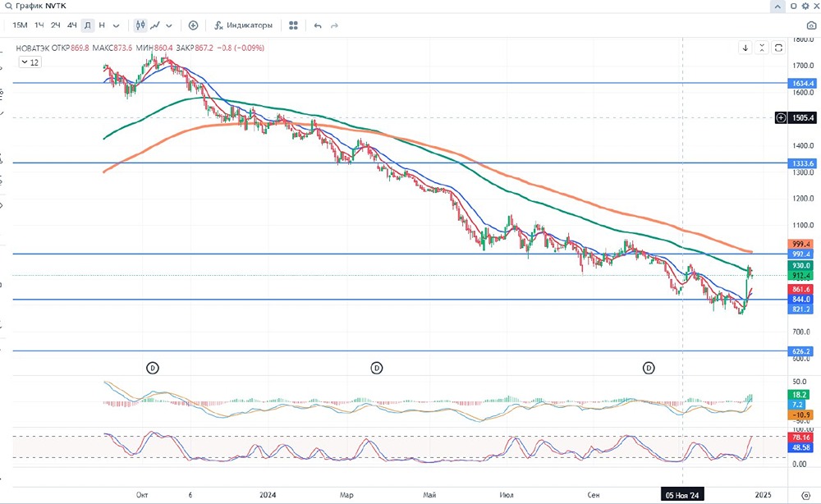
Task: Select the Н weekly timeframe
Action: tap(102, 25)
